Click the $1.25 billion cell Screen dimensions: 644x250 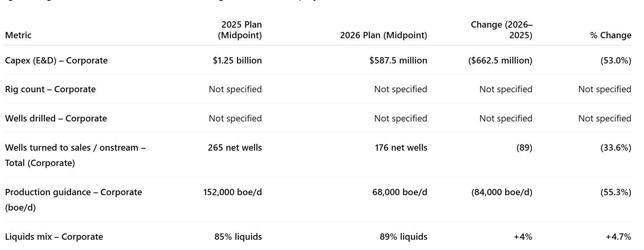237,60
